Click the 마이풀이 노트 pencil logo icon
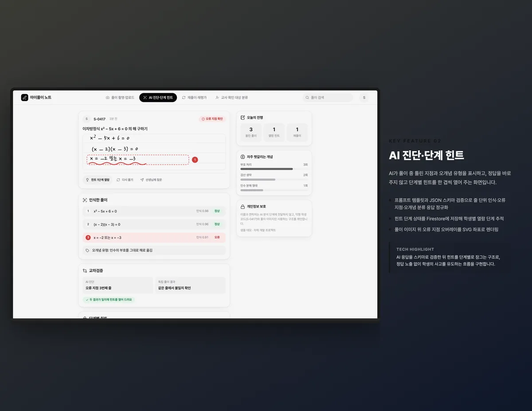Viewport: 532px width, 411px height. (24, 97)
